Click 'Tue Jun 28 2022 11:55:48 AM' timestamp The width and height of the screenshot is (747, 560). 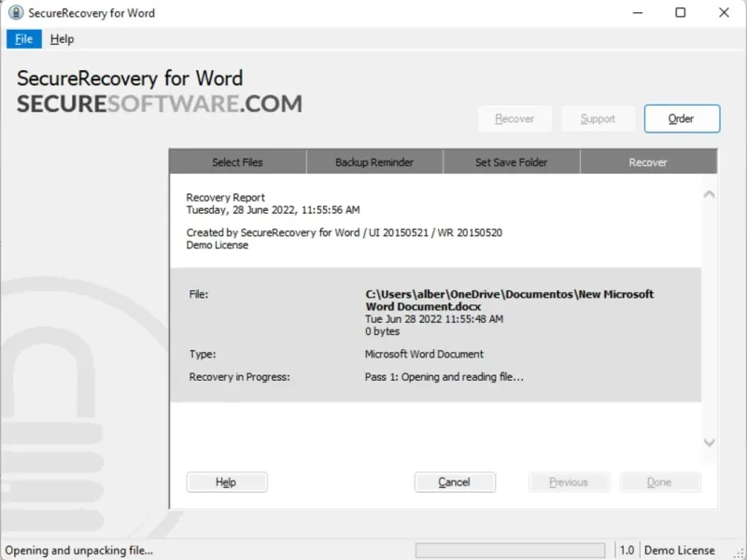click(434, 319)
